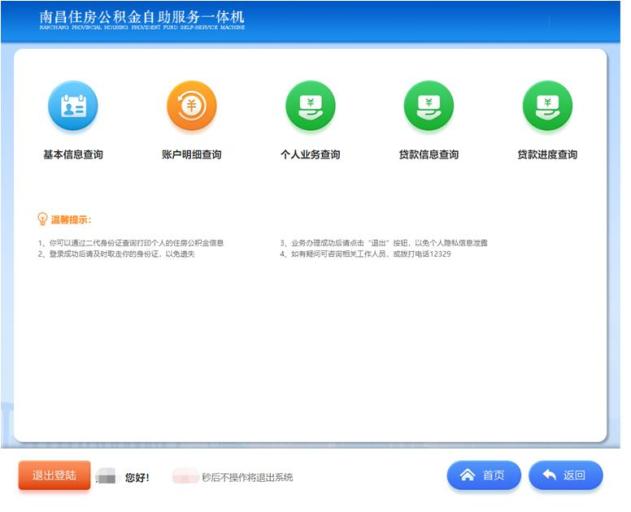The width and height of the screenshot is (631, 512).
Task: Click the 秒后不操作将退出系统 countdown text
Action: click(247, 478)
